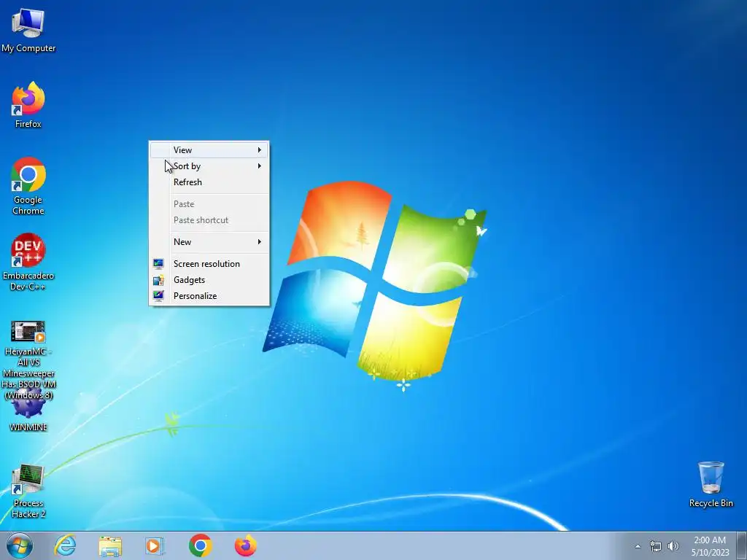Open the volume speaker tray icon

[673, 546]
